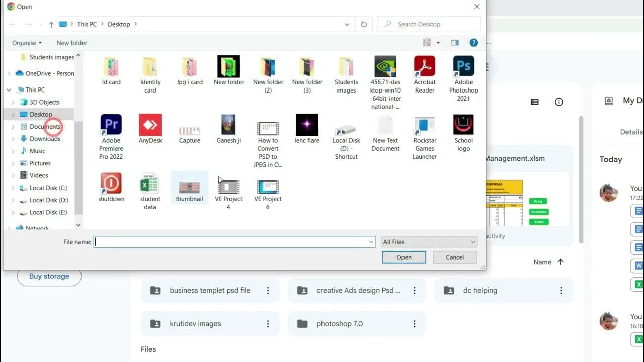Open more options for dc helping folder

pos(561,291)
